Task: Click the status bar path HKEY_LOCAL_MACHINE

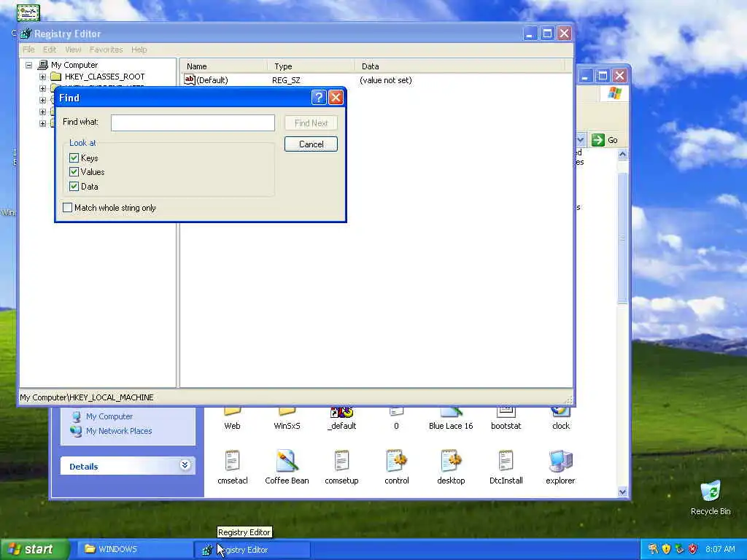Action: [x=87, y=397]
